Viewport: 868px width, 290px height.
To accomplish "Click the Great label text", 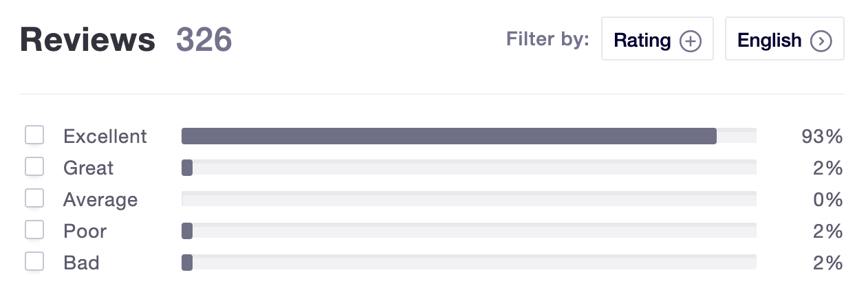I will (88, 168).
